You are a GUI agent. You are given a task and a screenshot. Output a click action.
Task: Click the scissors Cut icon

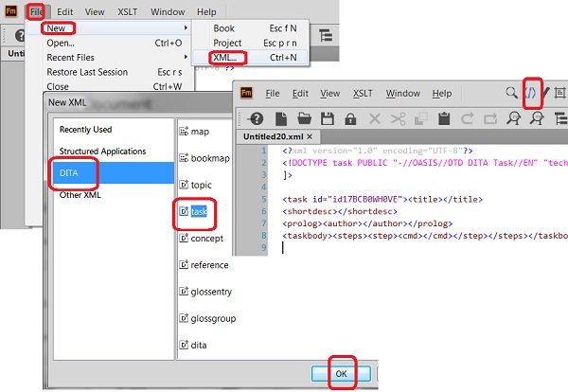point(398,118)
